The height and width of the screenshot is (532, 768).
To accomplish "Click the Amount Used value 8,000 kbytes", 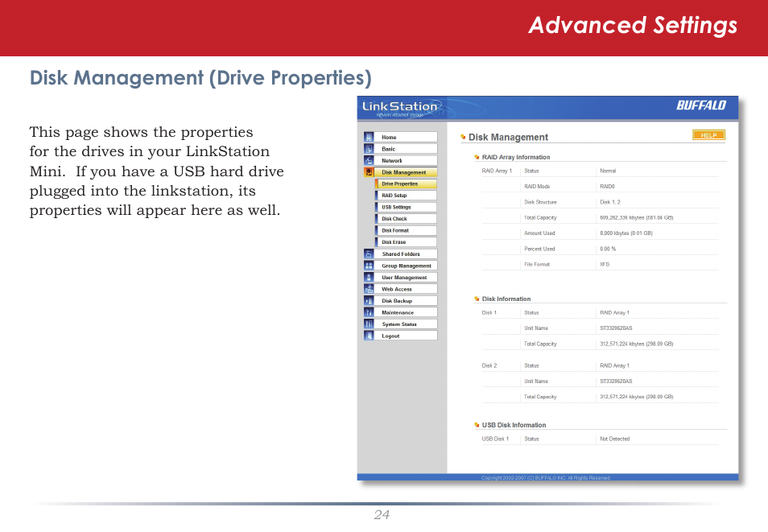I will pos(626,233).
